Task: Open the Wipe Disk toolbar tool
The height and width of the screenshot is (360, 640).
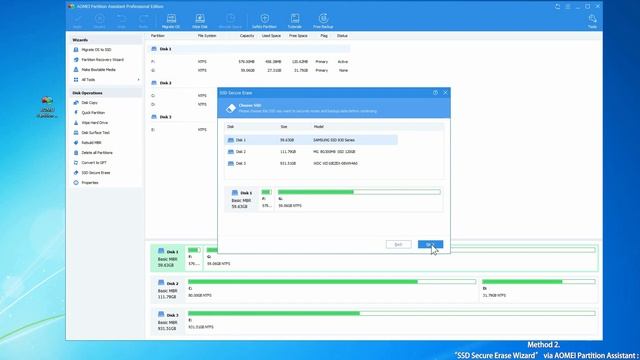Action: pos(200,21)
